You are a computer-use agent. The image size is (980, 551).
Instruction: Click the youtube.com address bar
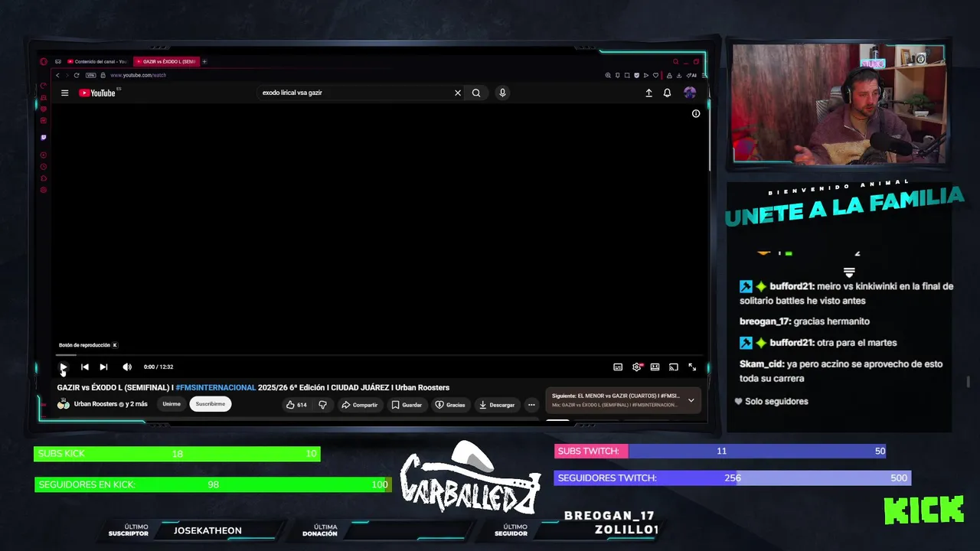click(138, 75)
